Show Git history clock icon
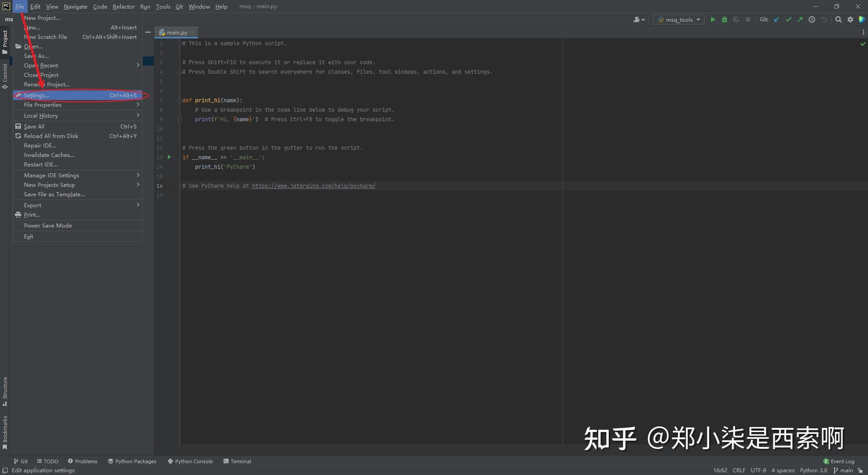 click(812, 19)
